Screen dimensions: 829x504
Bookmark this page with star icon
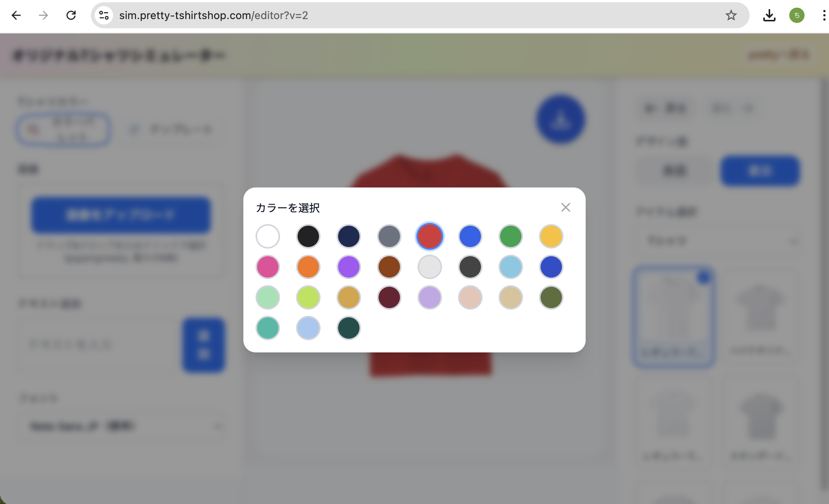tap(731, 15)
